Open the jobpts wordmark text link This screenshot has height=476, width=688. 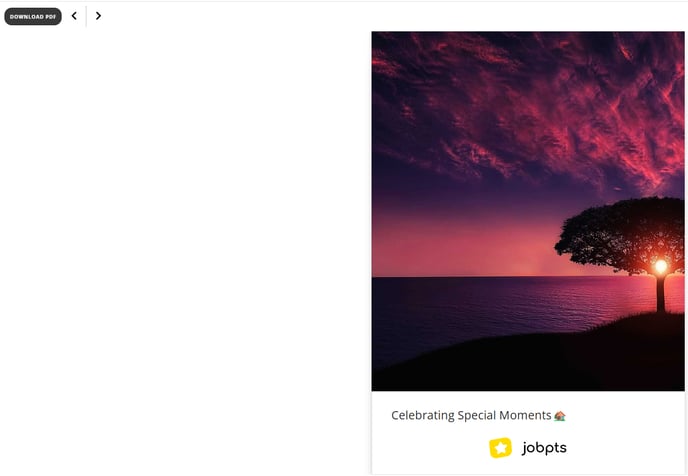click(544, 447)
